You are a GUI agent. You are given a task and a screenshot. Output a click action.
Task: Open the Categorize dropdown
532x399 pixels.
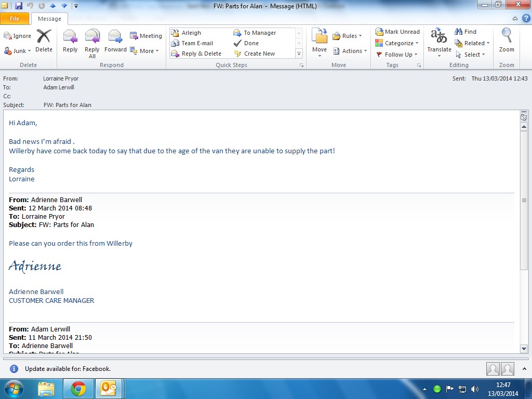coord(396,43)
